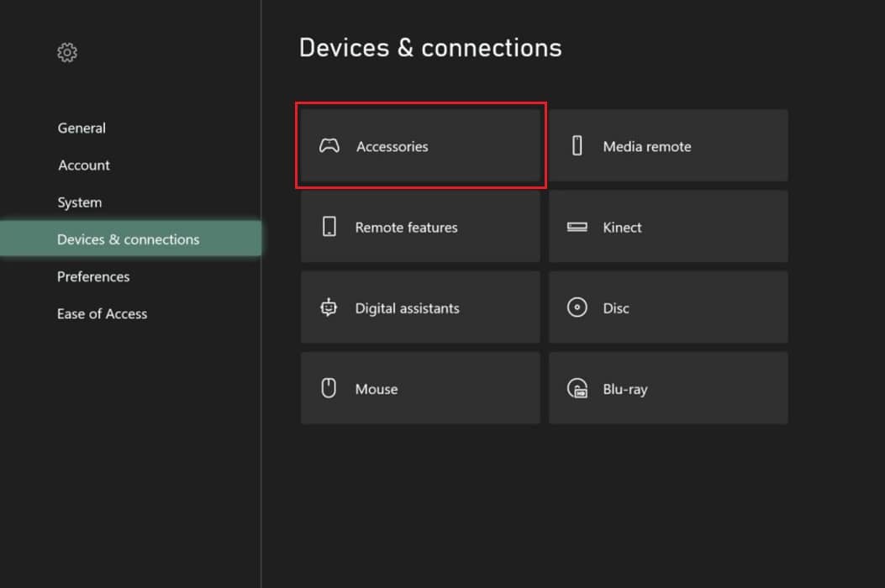
Task: Select Devices & connections in the sidebar
Action: coord(128,239)
